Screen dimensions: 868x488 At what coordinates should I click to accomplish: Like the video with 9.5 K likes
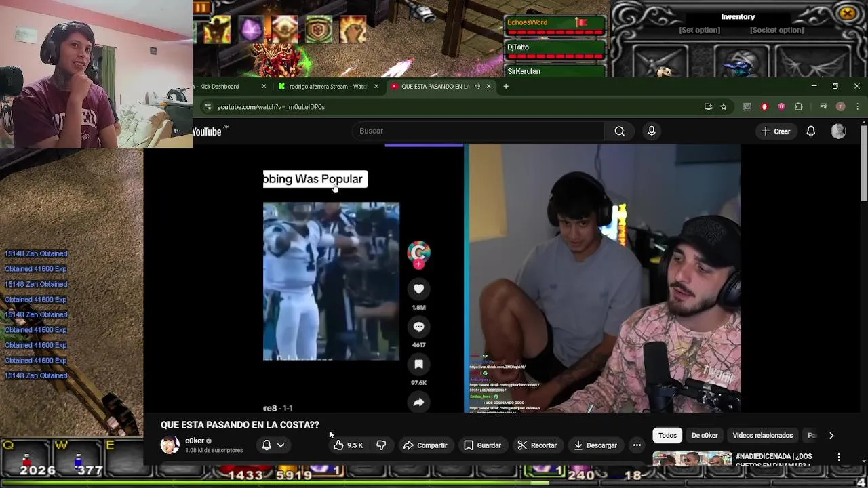point(348,445)
